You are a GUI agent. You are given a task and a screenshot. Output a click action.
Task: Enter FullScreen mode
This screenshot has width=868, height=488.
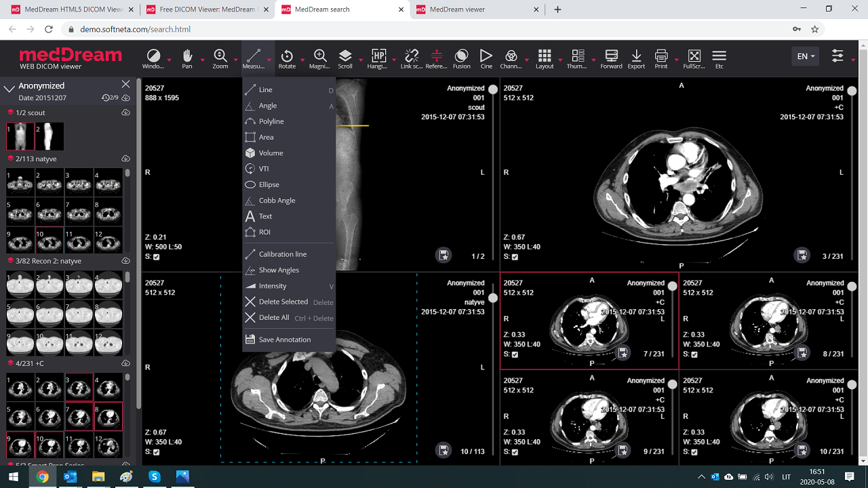694,58
